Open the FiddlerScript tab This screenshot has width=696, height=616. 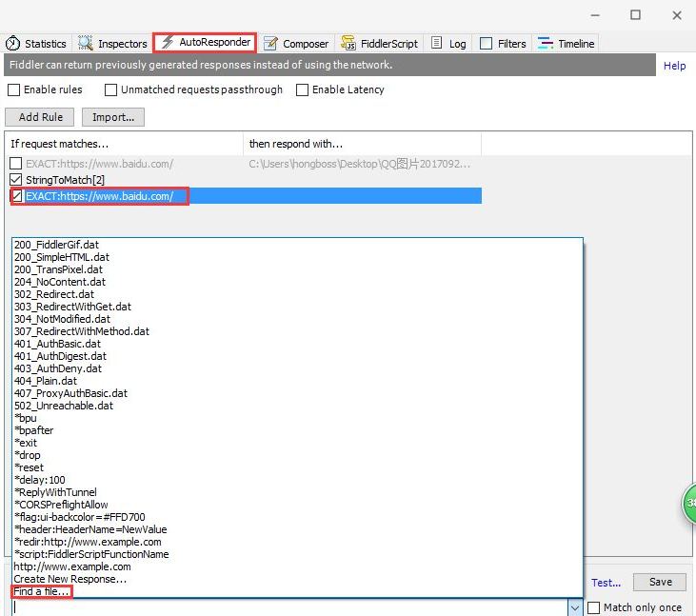coord(380,44)
